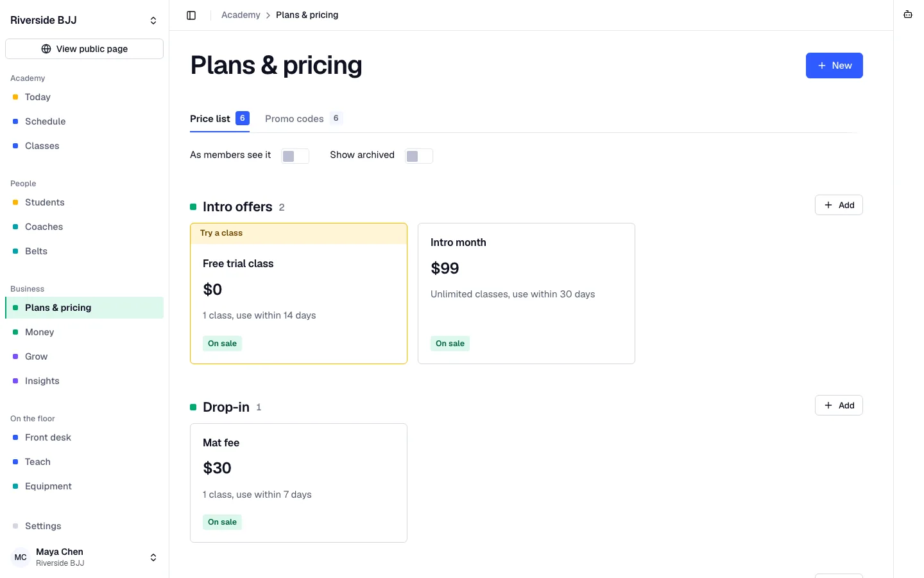Open the Mat fee plan card
The image size is (924, 578).
tap(298, 483)
